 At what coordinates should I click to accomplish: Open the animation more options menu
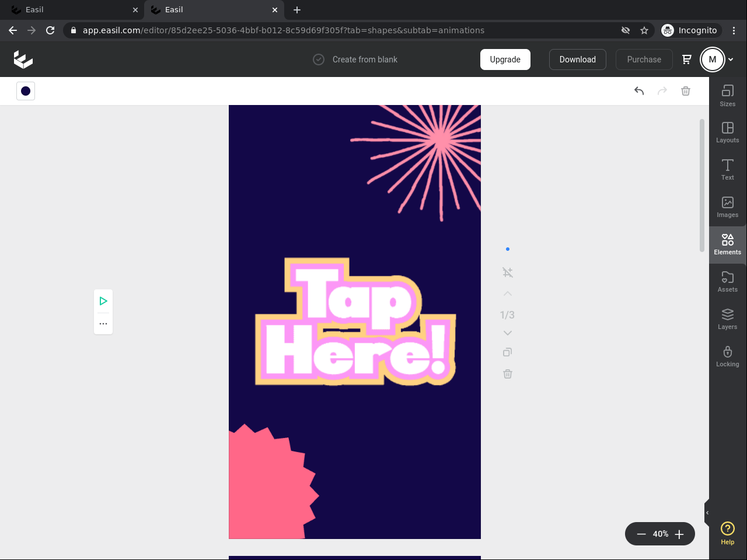pos(103,324)
